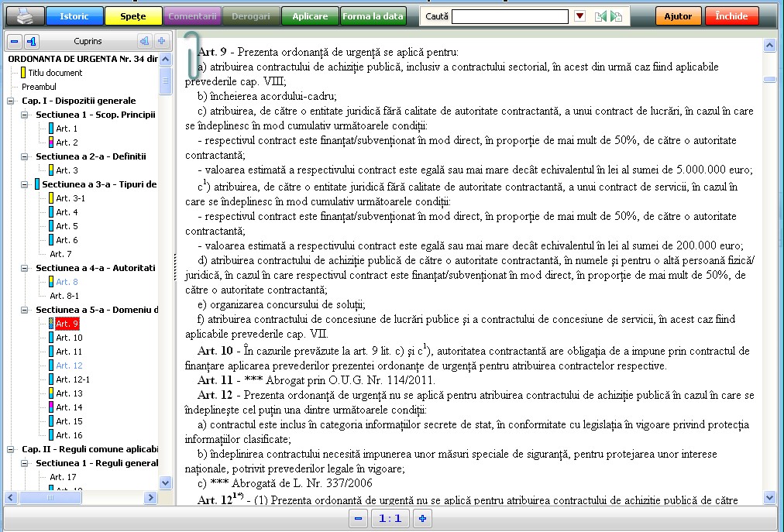Screen dimensions: 784x532
Task: Open the Istoric view
Action: [74, 16]
